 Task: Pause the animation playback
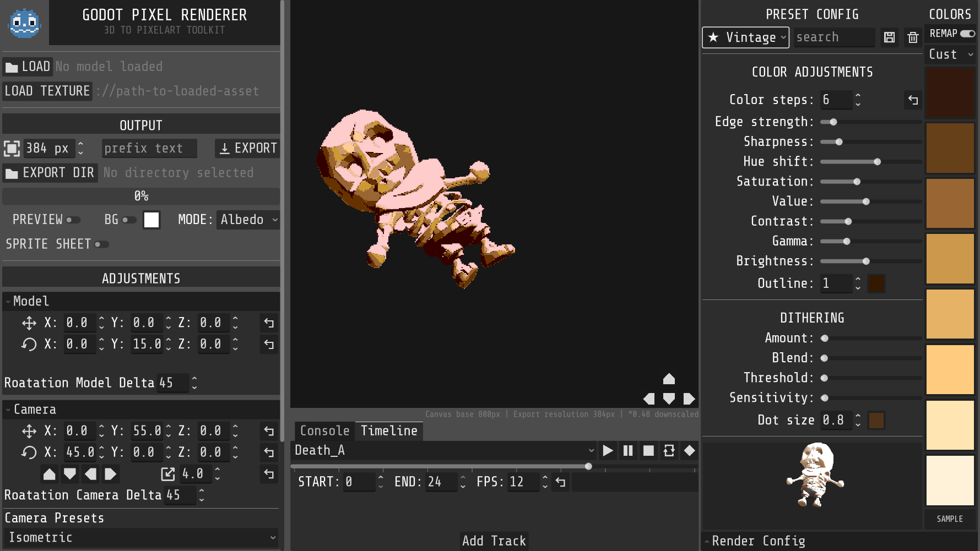[628, 451]
